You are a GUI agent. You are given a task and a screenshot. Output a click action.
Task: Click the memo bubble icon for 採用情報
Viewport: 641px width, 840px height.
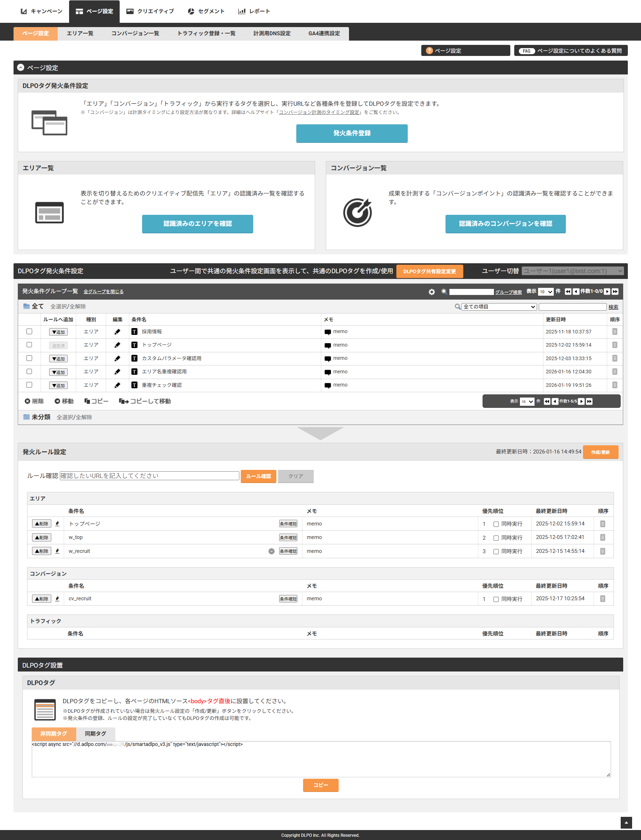pos(327,332)
